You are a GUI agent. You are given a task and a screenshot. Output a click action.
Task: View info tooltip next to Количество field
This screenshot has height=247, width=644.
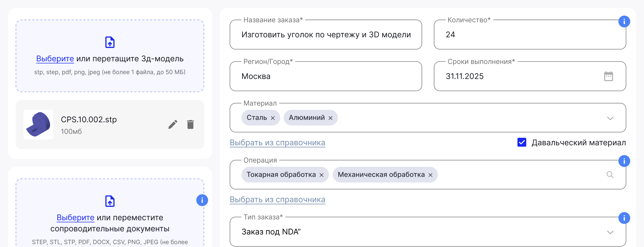coord(624,21)
